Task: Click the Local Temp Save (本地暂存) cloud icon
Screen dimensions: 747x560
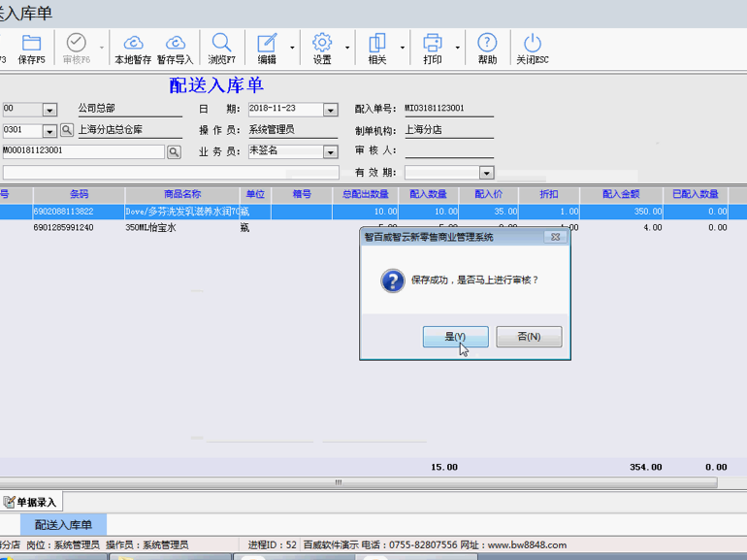Action: pos(133,47)
